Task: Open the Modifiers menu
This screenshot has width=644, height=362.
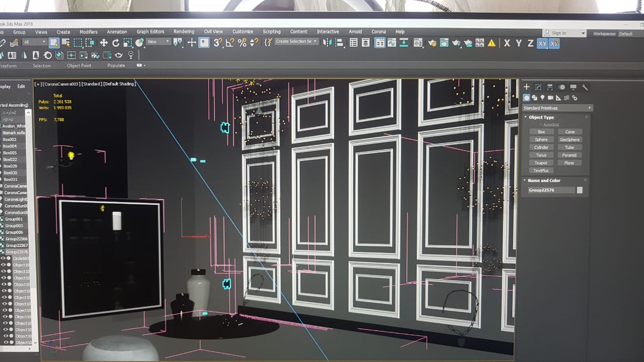Action: pyautogui.click(x=89, y=32)
